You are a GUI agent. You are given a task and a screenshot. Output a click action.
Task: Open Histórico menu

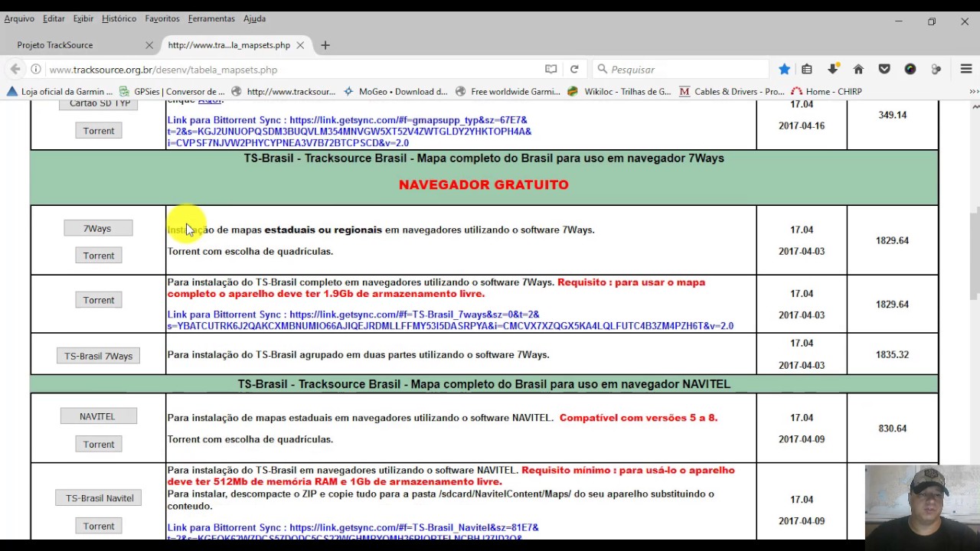(119, 18)
